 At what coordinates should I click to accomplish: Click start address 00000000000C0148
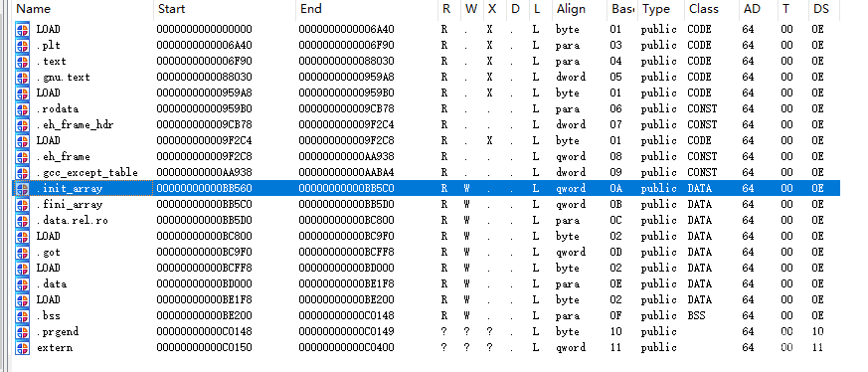204,332
